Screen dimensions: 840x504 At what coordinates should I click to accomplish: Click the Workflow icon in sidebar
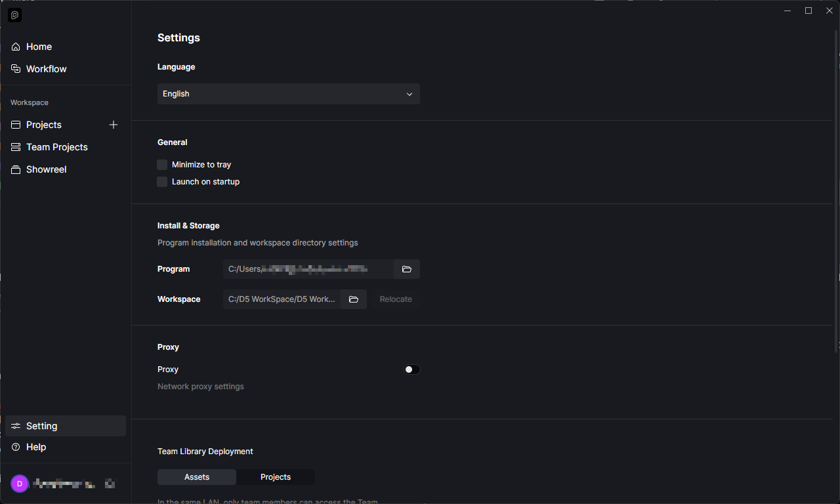pos(16,69)
